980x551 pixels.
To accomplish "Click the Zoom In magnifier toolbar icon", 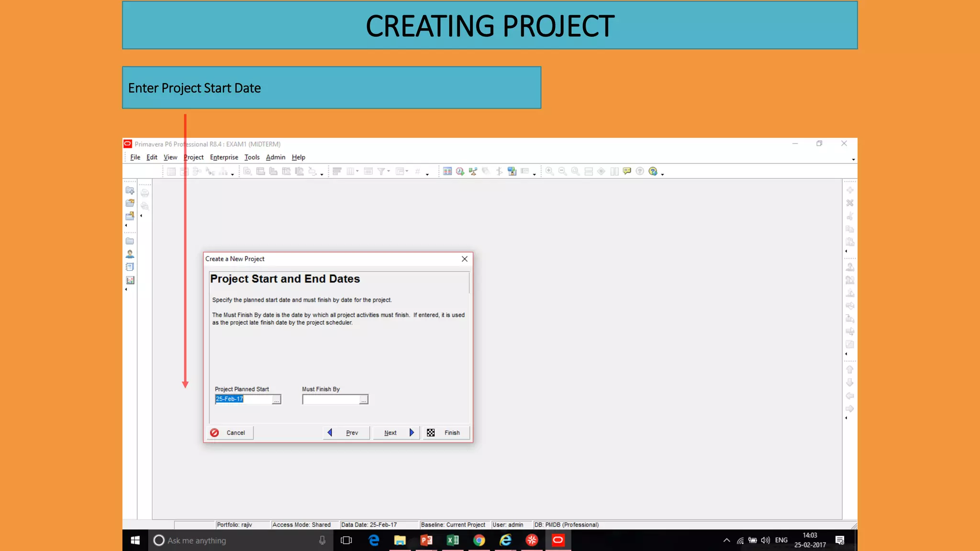I will pyautogui.click(x=549, y=171).
